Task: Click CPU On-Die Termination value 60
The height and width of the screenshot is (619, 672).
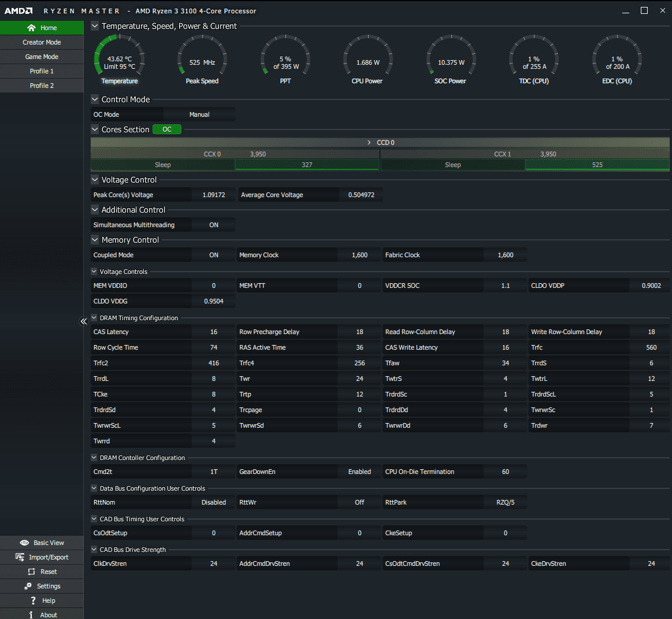Action: (x=505, y=472)
